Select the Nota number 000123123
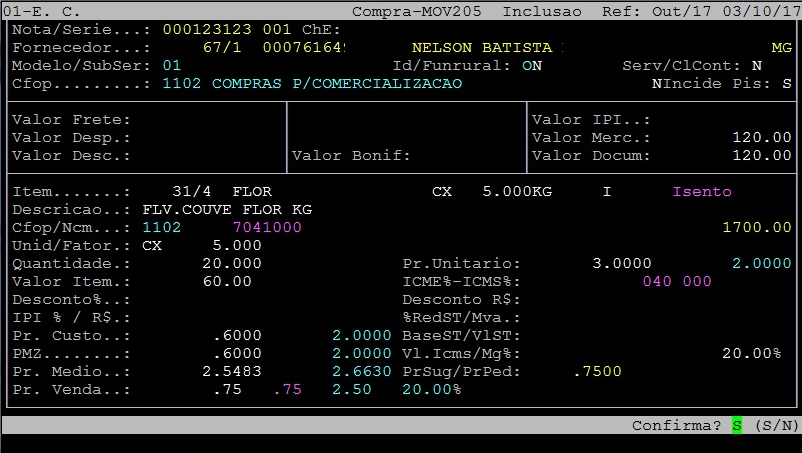Viewport: 802px width, 453px height. pos(207,30)
